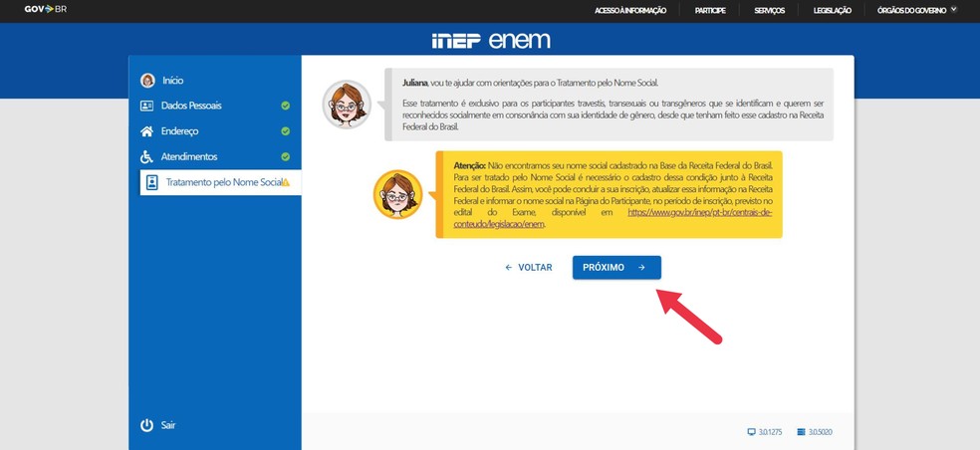Click the green checkmark next to Atendimentos
980x450 pixels.
(x=286, y=157)
